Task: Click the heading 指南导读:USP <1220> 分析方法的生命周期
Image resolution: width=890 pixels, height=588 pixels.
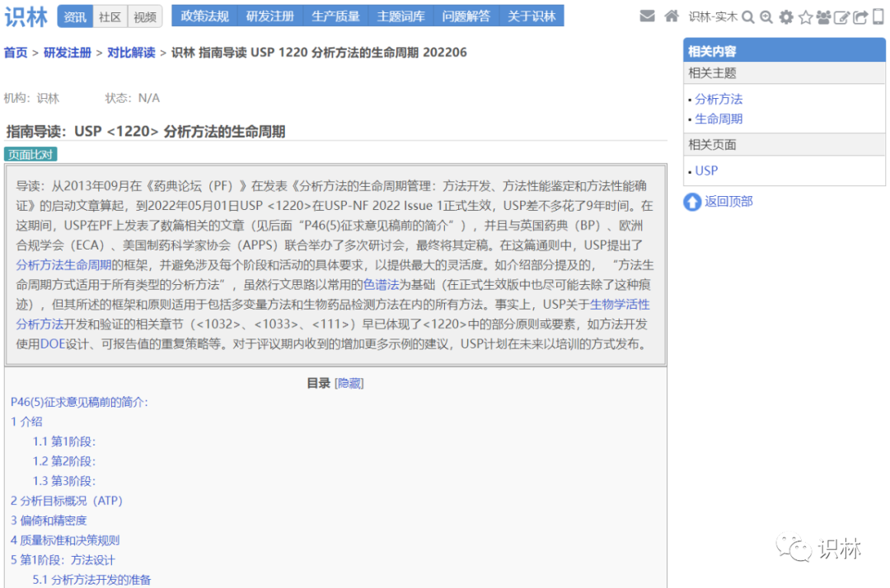Action: point(146,132)
